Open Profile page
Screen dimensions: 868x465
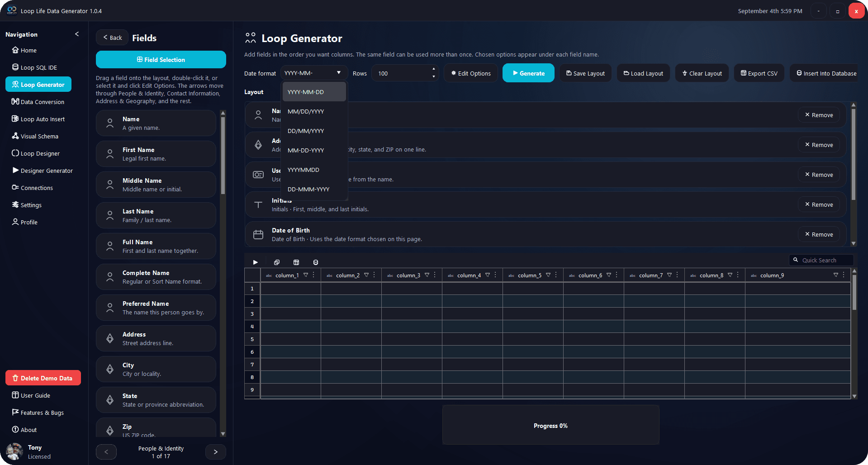[25, 222]
